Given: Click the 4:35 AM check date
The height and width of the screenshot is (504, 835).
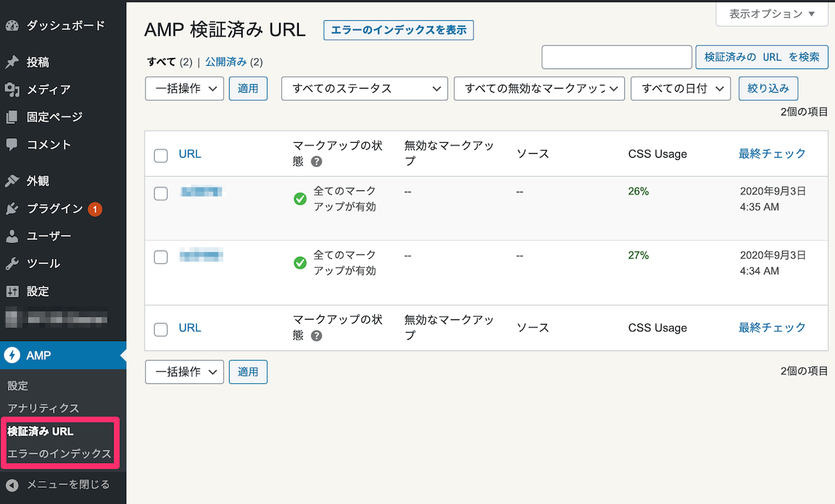Looking at the screenshot, I should click(772, 200).
